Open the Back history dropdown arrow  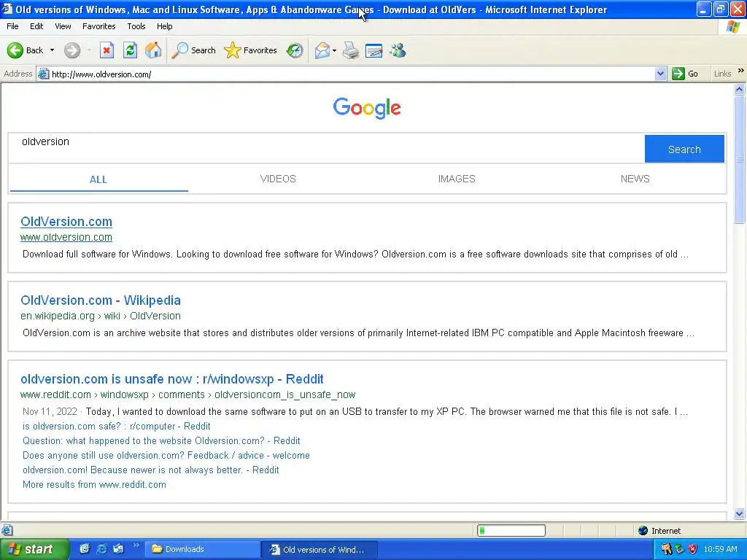tap(52, 50)
